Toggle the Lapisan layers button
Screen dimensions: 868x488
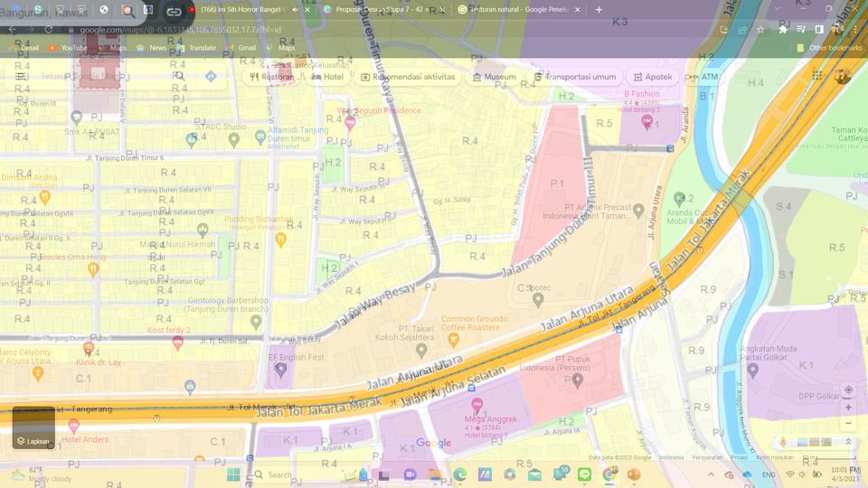(33, 427)
